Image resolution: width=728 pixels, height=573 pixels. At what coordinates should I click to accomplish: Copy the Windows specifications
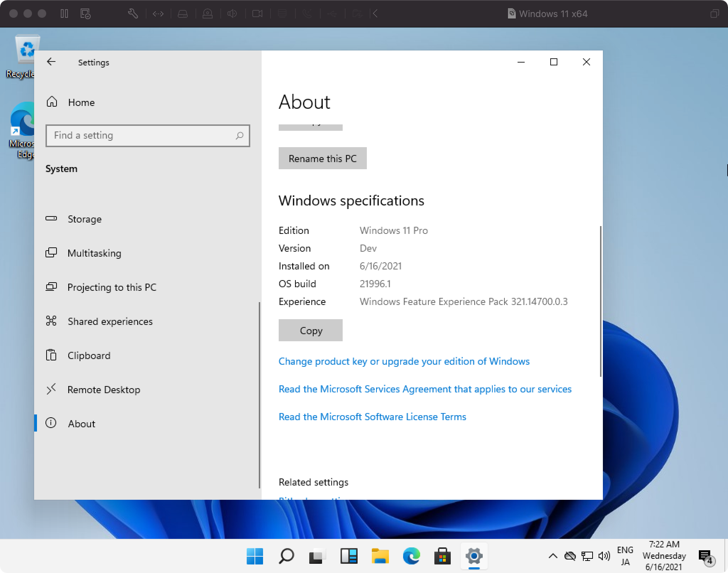coord(311,330)
